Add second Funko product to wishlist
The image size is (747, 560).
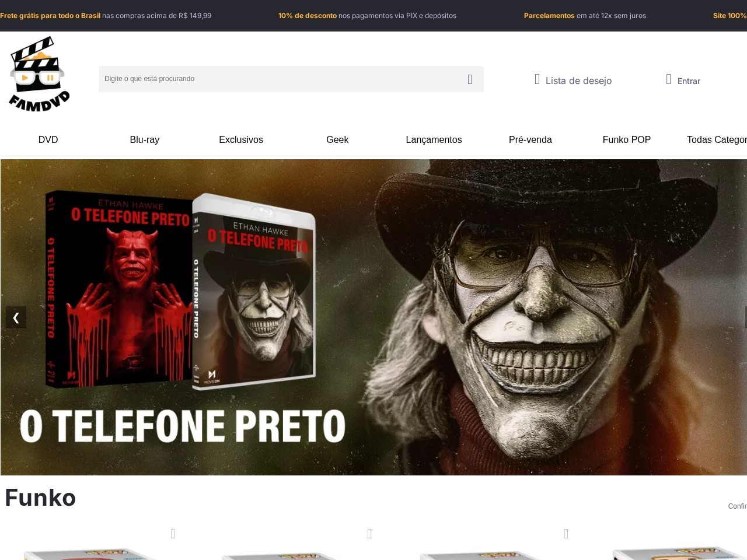[369, 534]
